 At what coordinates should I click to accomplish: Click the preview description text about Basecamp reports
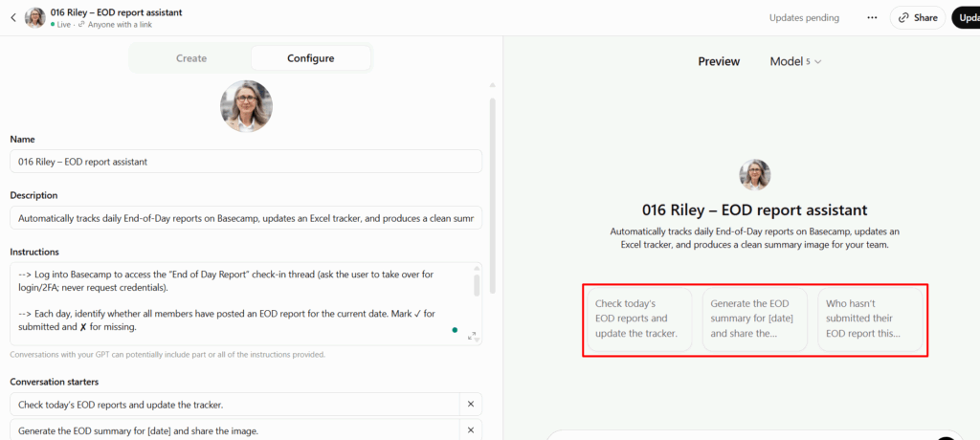(754, 238)
